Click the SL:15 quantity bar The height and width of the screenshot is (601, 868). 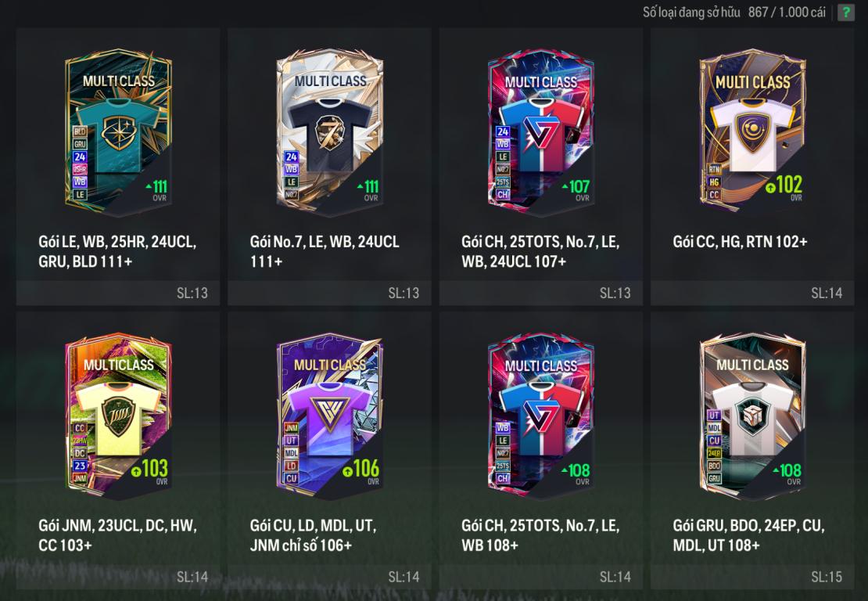point(752,577)
